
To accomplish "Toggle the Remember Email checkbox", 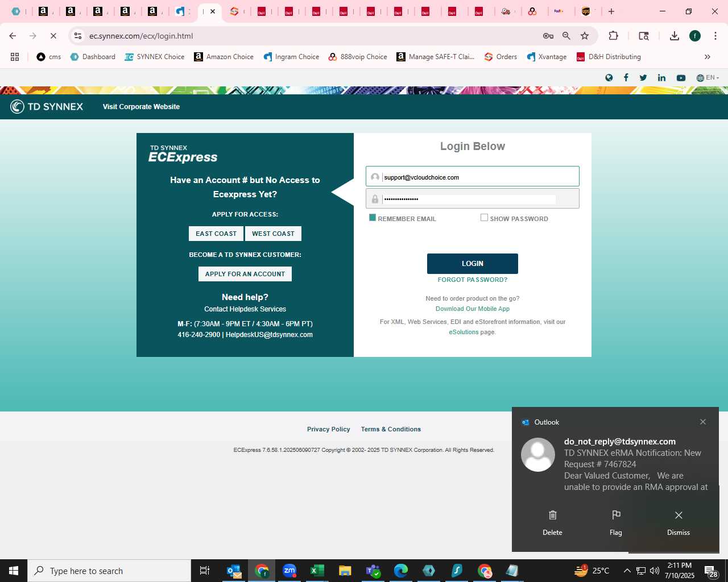I will coord(373,218).
